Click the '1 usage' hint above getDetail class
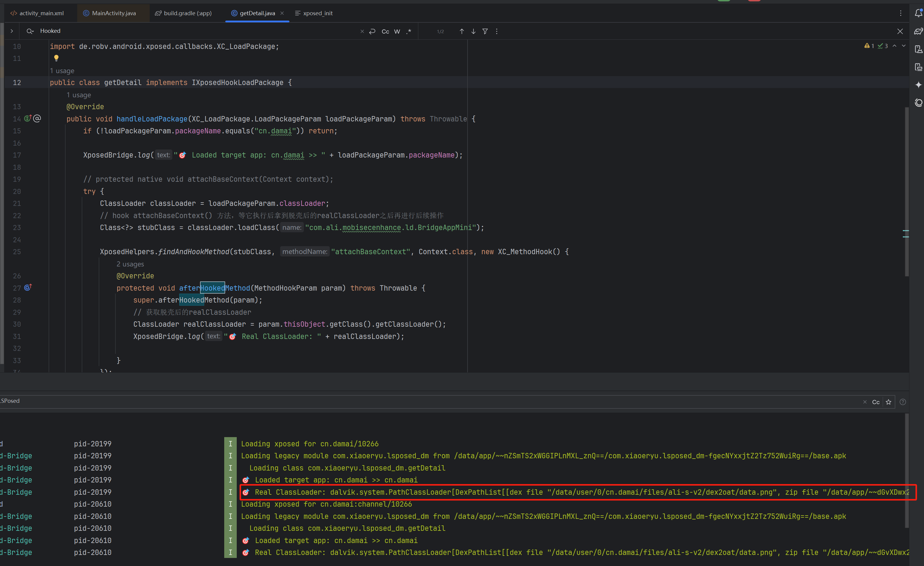The image size is (924, 566). pos(62,71)
